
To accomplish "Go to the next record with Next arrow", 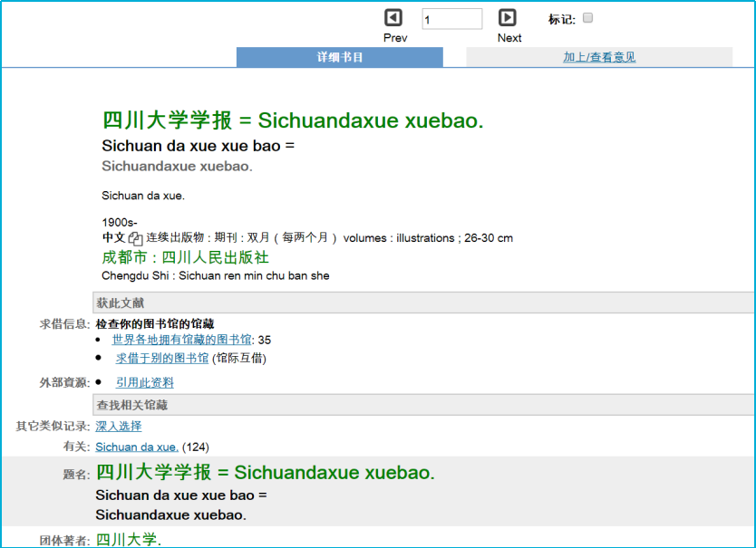I will point(508,18).
